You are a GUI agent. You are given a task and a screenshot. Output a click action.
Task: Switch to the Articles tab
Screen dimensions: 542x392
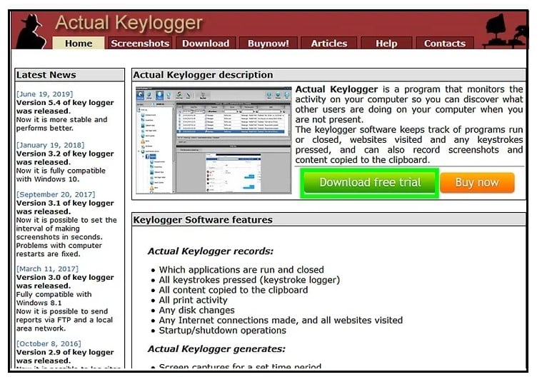[x=328, y=44]
